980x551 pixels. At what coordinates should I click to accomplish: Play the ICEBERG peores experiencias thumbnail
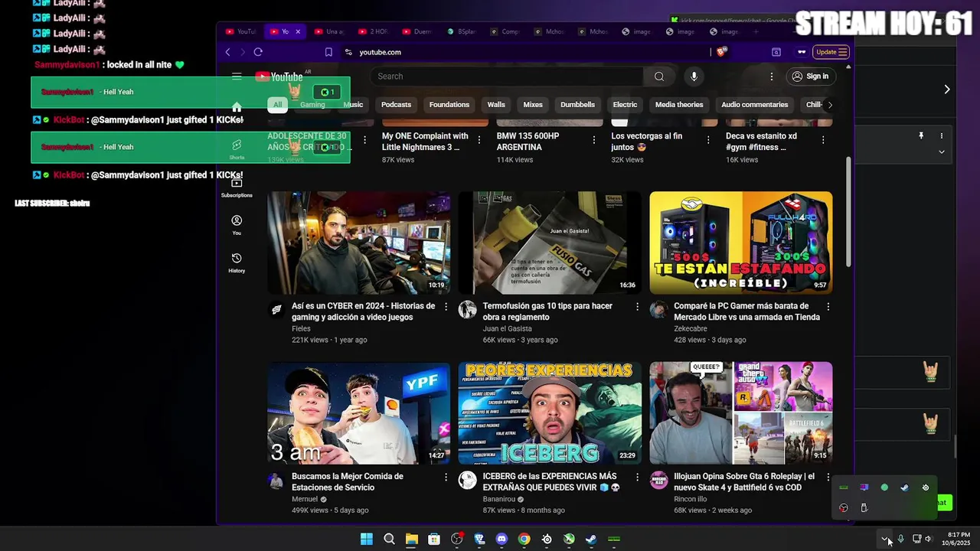click(x=550, y=413)
